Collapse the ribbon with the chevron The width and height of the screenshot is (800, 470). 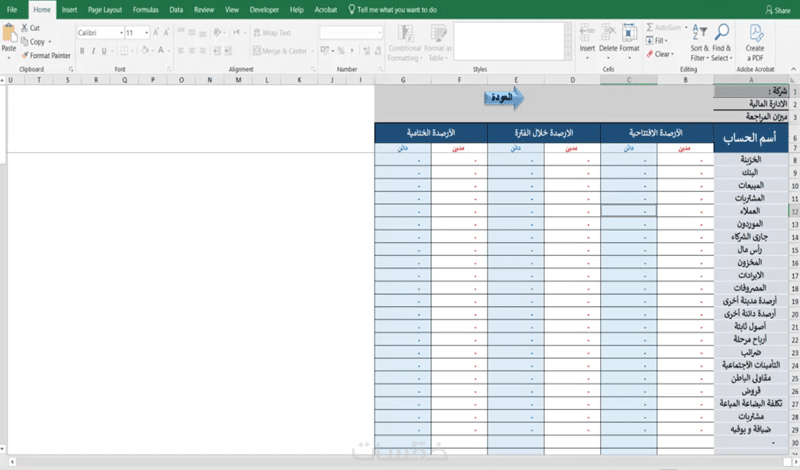(793, 69)
